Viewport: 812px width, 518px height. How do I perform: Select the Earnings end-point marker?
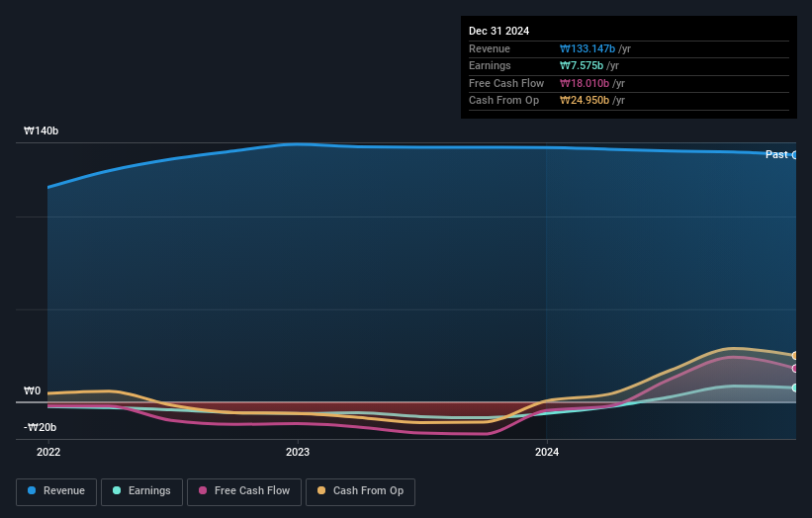795,388
